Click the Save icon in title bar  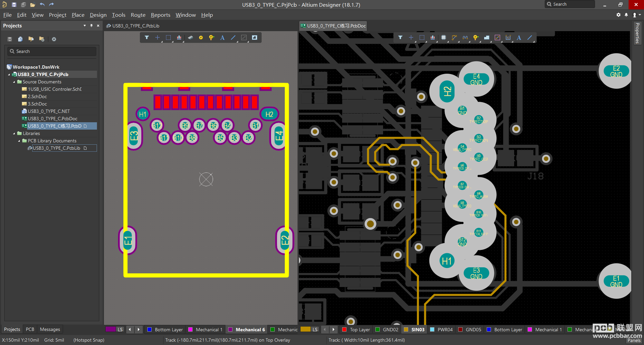[x=14, y=5]
